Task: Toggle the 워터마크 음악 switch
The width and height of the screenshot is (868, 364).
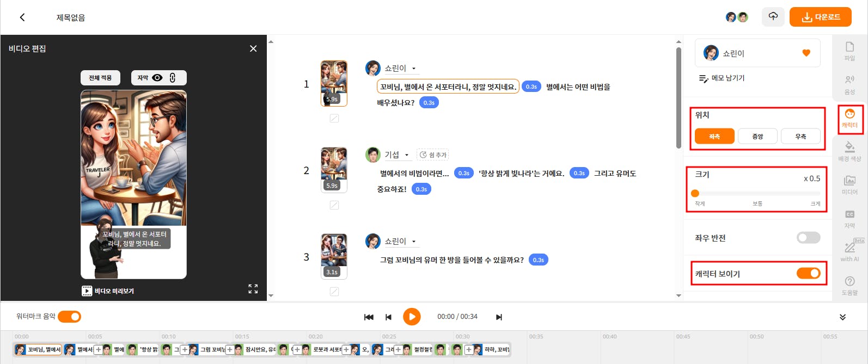Action: pyautogui.click(x=69, y=316)
